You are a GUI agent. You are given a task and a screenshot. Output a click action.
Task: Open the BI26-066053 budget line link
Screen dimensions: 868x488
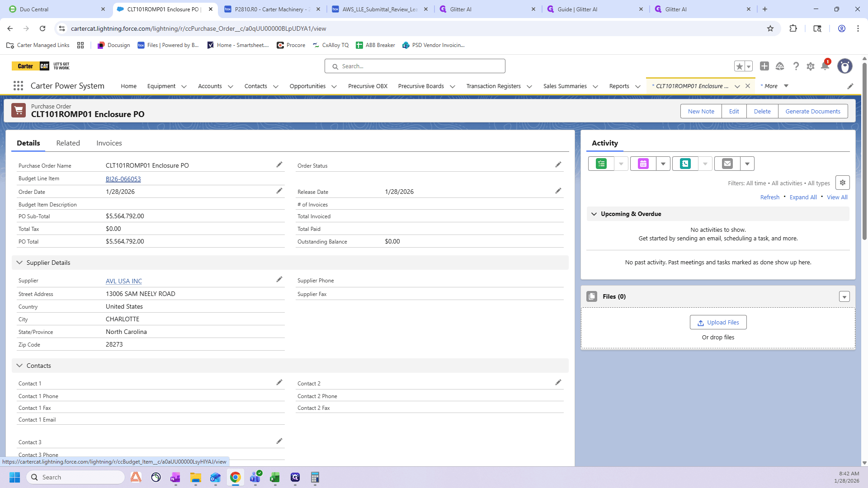[123, 179]
